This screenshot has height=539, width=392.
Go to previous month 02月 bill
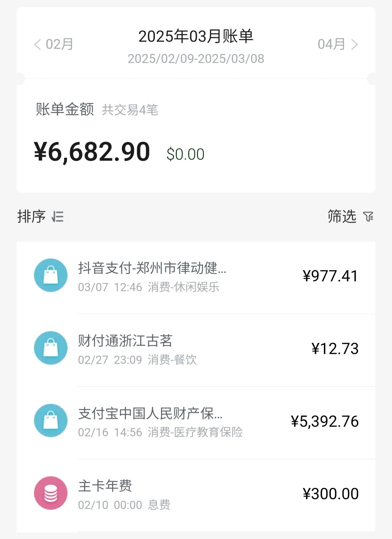pyautogui.click(x=54, y=44)
